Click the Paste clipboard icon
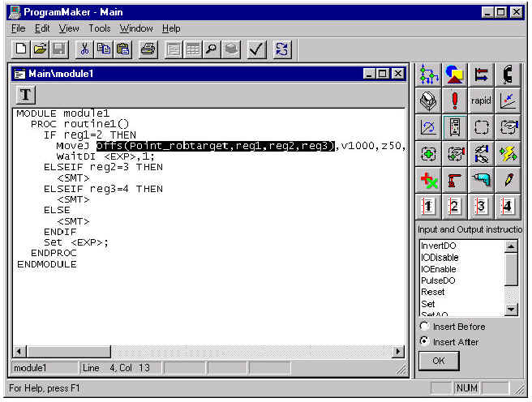The image size is (532, 402). (122, 49)
